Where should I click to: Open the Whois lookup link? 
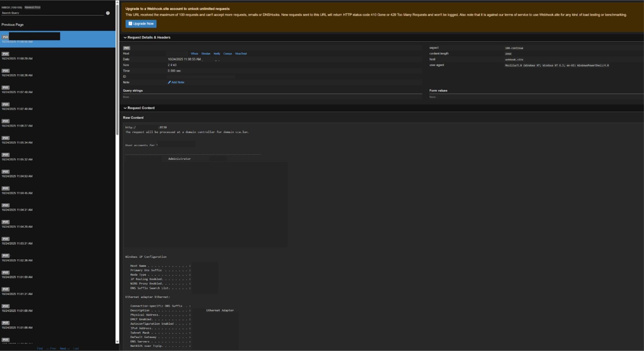(x=194, y=54)
